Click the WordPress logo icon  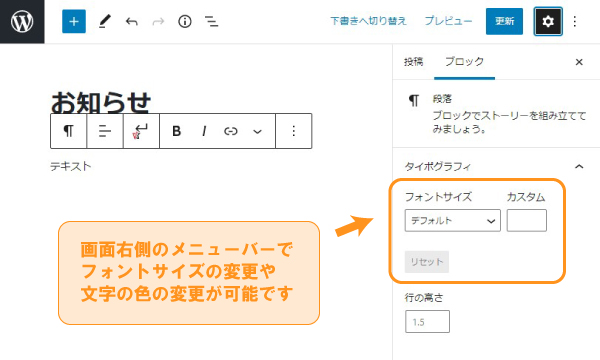(x=22, y=21)
